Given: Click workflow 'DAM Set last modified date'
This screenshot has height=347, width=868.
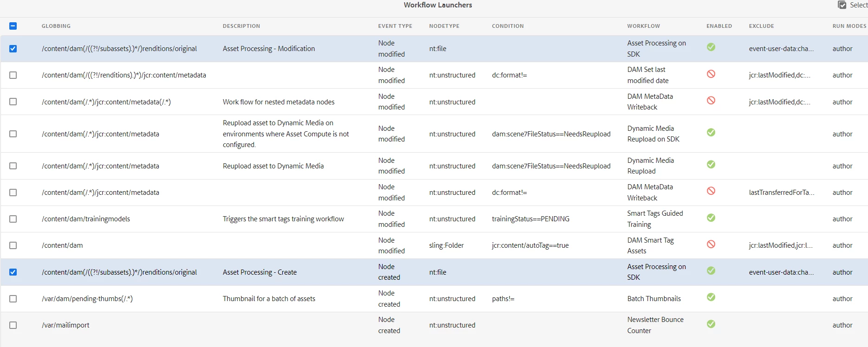Looking at the screenshot, I should click(x=648, y=75).
